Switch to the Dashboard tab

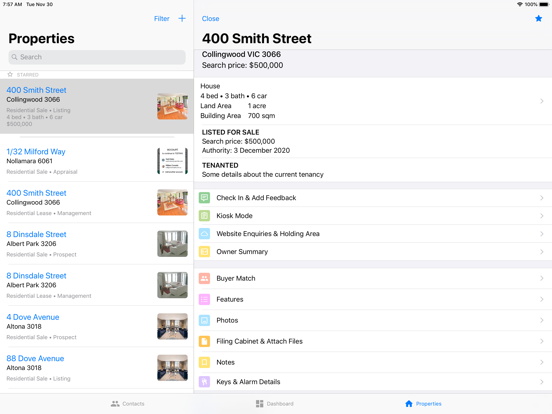pos(275,403)
